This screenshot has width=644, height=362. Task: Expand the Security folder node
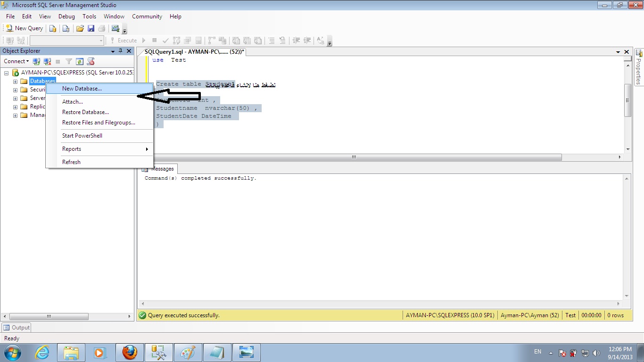point(15,90)
